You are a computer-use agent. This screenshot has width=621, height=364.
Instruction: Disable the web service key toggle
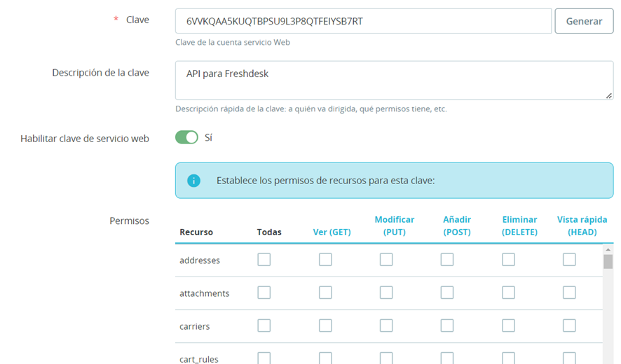(186, 138)
